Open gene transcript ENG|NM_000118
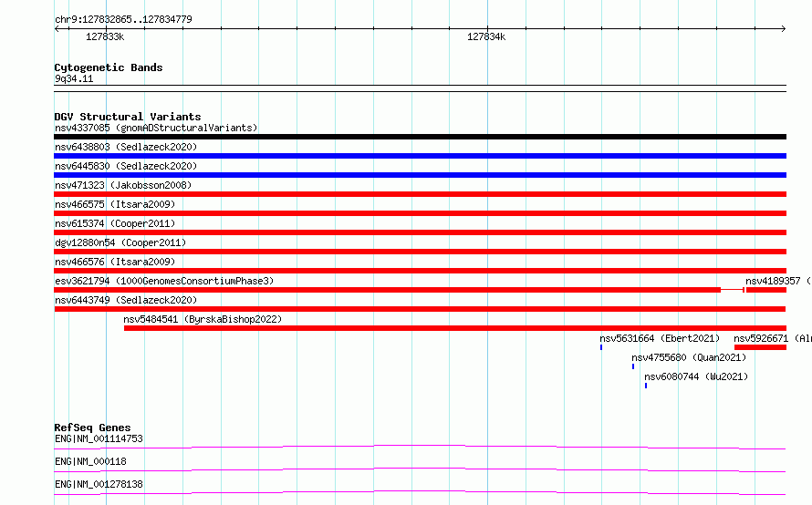Viewport: 812px width, 505px height. coord(90,461)
